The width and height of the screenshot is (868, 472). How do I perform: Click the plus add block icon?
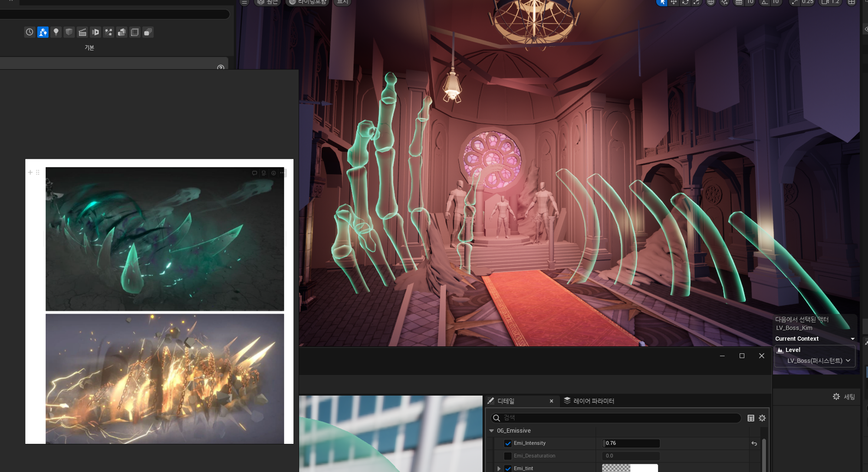tap(30, 172)
